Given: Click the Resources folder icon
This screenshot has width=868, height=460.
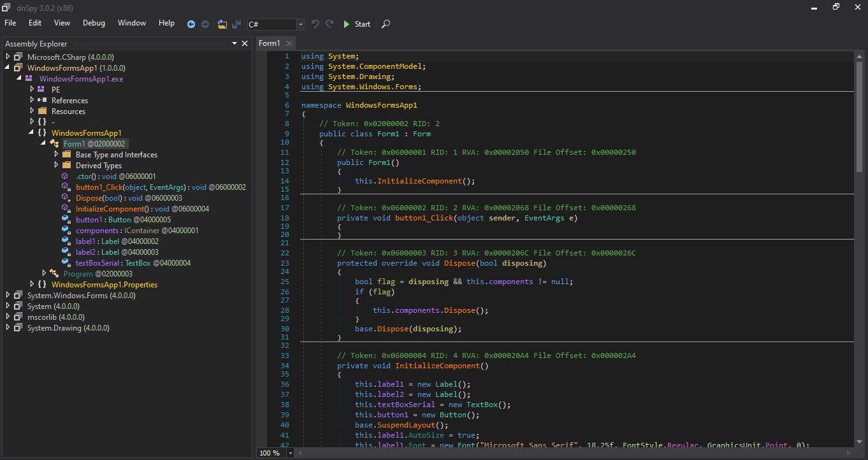Looking at the screenshot, I should click(42, 111).
